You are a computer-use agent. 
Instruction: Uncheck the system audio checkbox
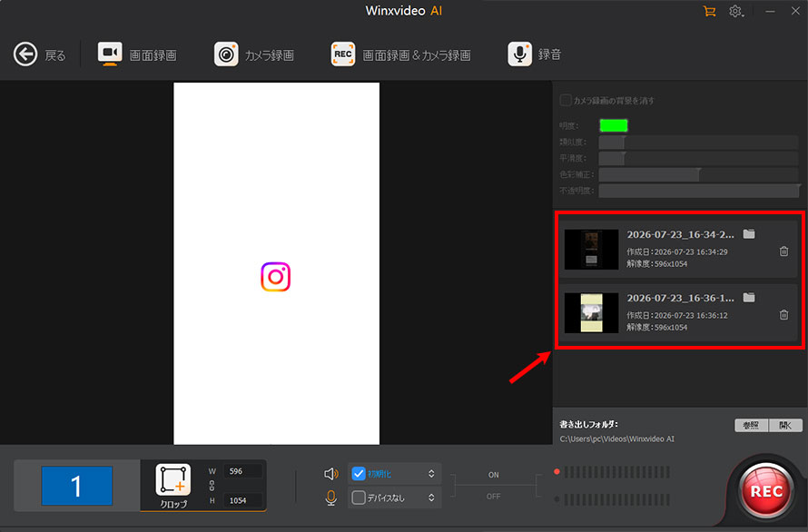[358, 473]
